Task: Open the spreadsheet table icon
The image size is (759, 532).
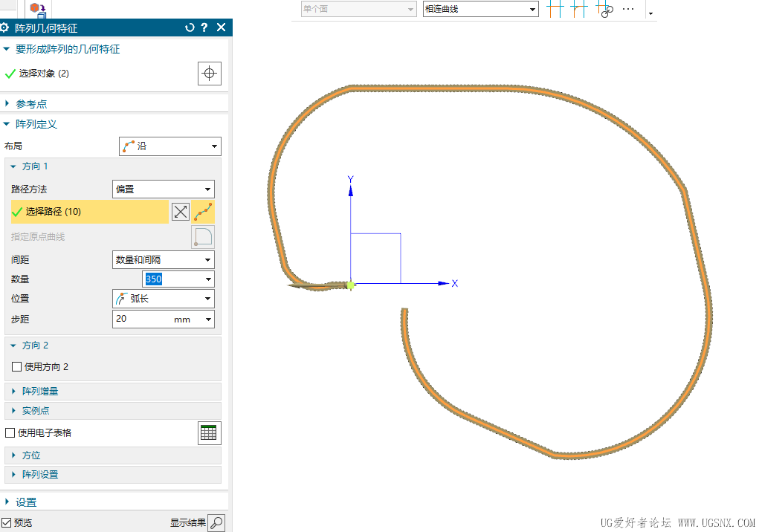Action: [210, 433]
